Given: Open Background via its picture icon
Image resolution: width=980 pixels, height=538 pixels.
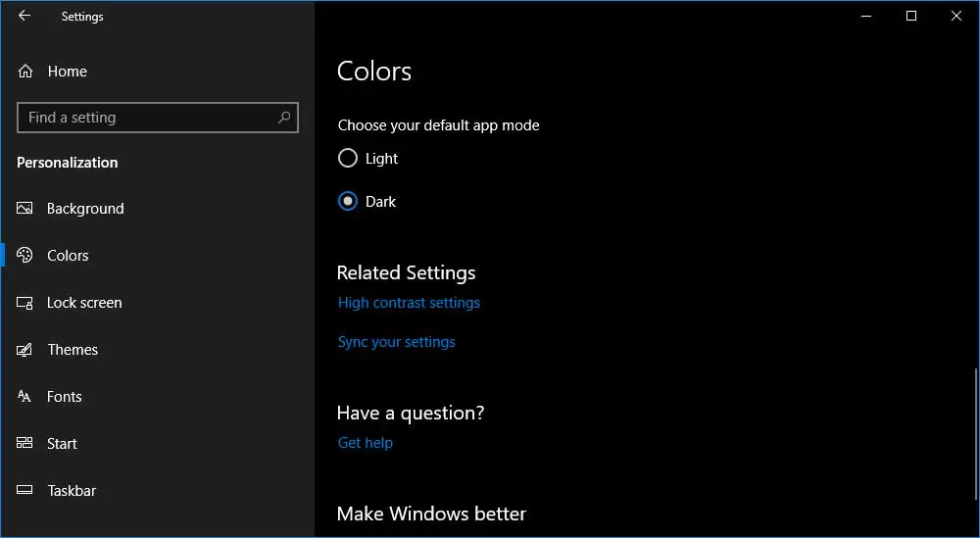Looking at the screenshot, I should click(x=25, y=209).
